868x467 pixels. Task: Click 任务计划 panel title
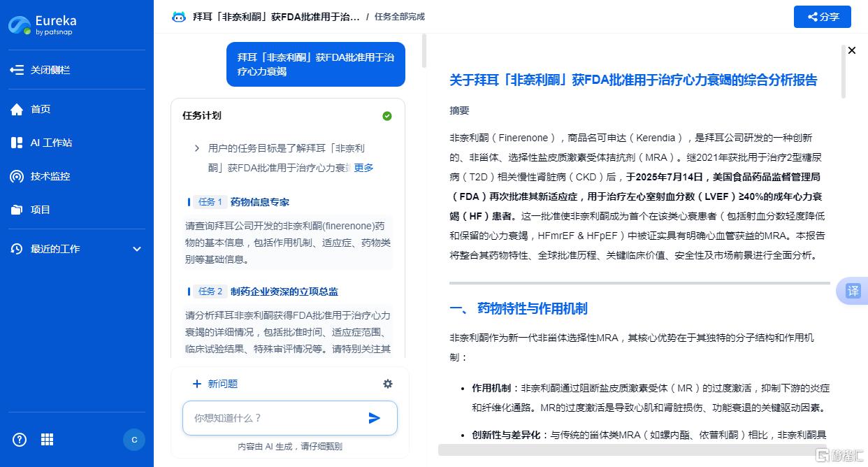click(x=202, y=115)
